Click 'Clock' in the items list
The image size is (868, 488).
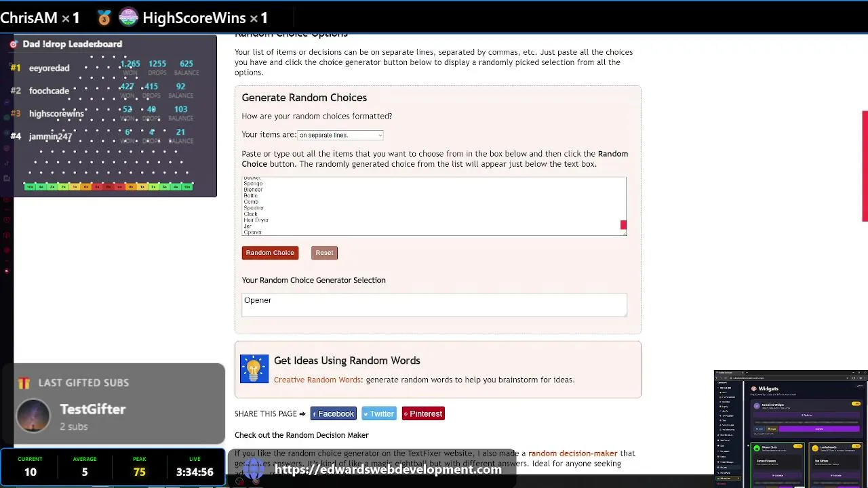click(251, 214)
